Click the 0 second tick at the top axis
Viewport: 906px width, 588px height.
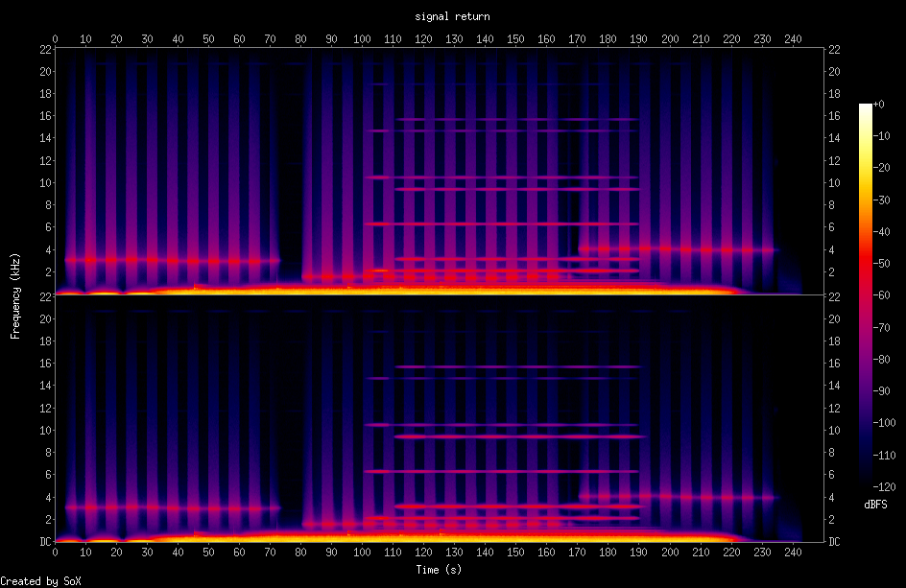click(56, 39)
